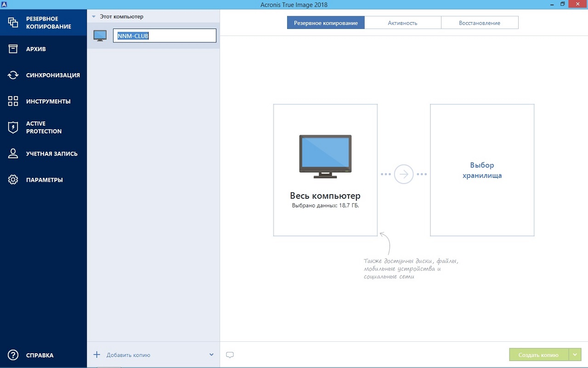Click 'Добавить копию' plus button

coord(97,355)
